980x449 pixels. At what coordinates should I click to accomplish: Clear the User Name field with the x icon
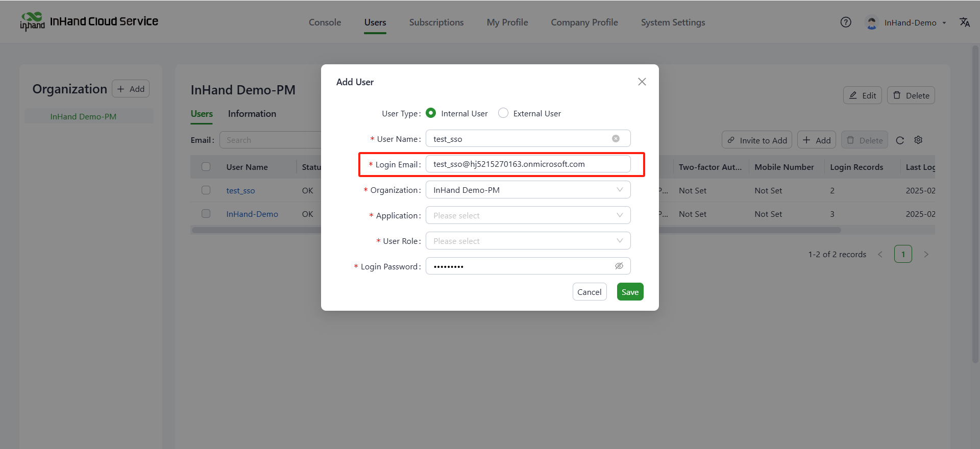coord(616,139)
